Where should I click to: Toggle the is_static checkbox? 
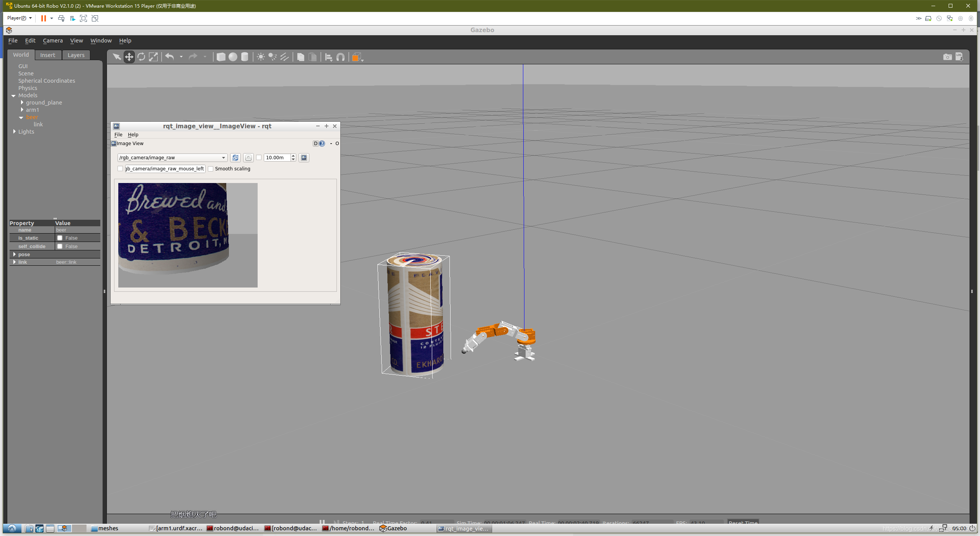60,238
